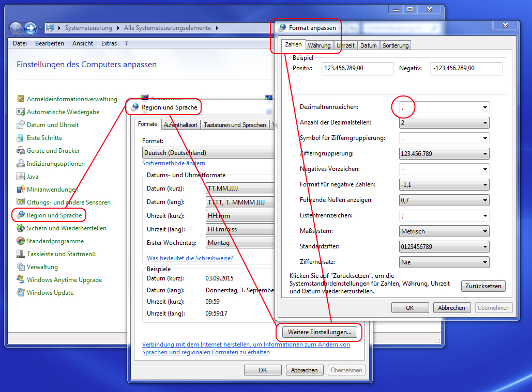The width and height of the screenshot is (532, 392).
Task: Click the Weitere Einstellungen... button
Action: (x=320, y=332)
